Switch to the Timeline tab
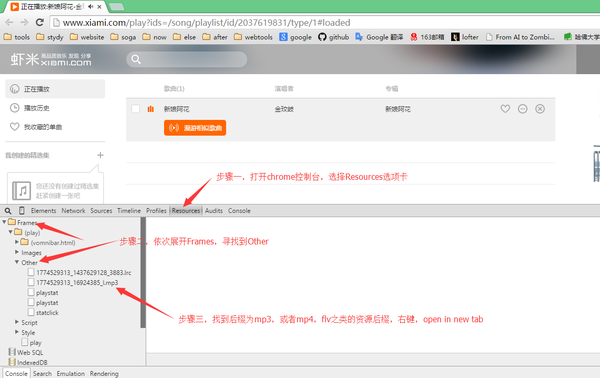Image resolution: width=600 pixels, height=378 pixels. [129, 211]
